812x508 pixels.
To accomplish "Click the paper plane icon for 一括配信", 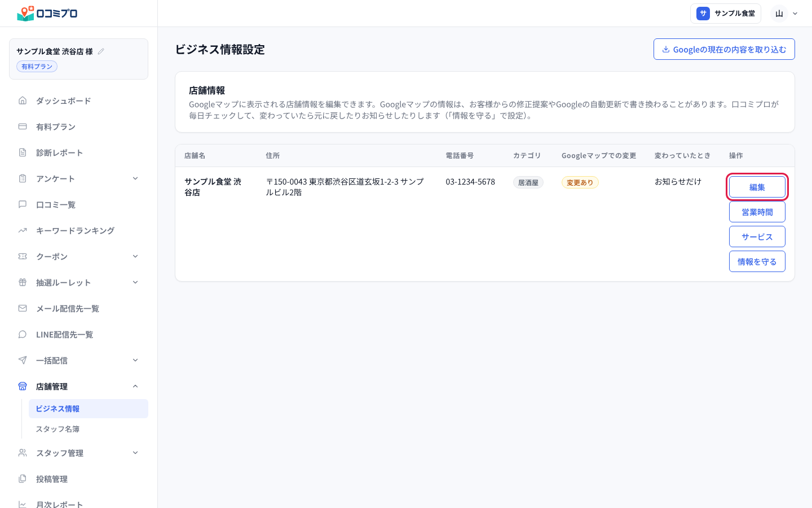I will [x=23, y=360].
